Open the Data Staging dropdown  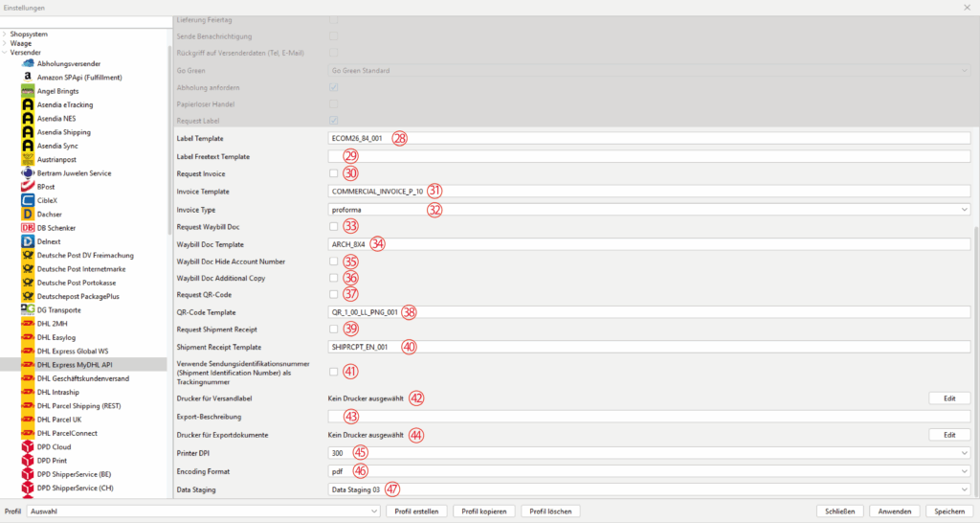[x=649, y=489]
